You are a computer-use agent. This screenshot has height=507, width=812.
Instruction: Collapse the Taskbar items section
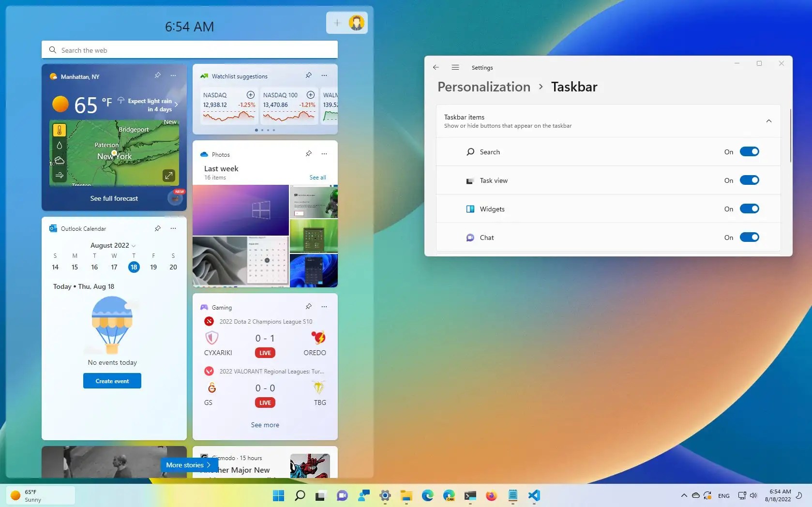768,121
